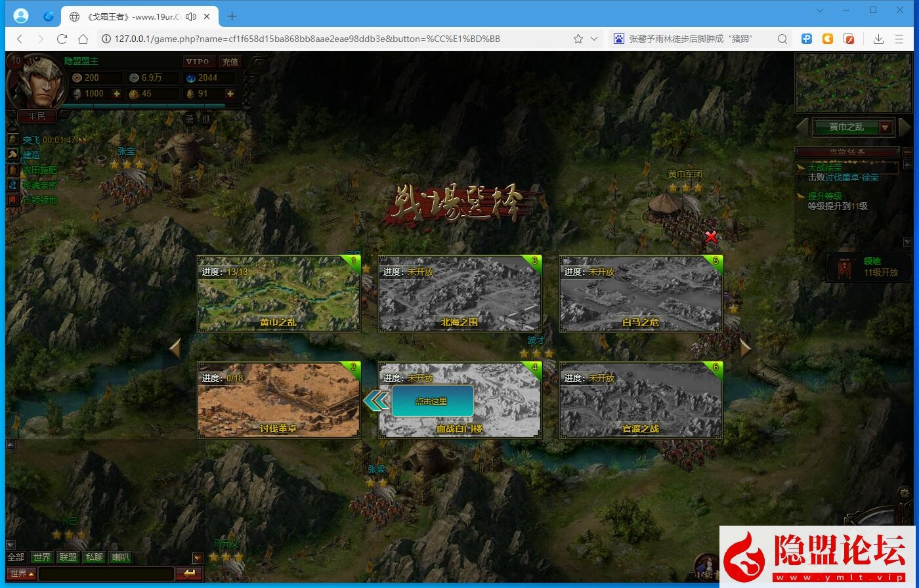
Task: Click the 将魂亲密 blue soul icon
Action: tap(12, 185)
